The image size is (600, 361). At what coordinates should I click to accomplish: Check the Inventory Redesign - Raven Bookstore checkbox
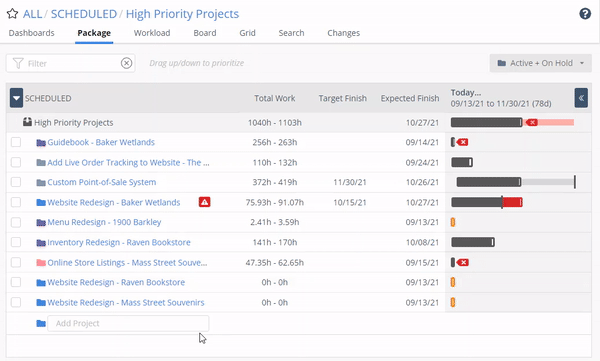coord(16,242)
